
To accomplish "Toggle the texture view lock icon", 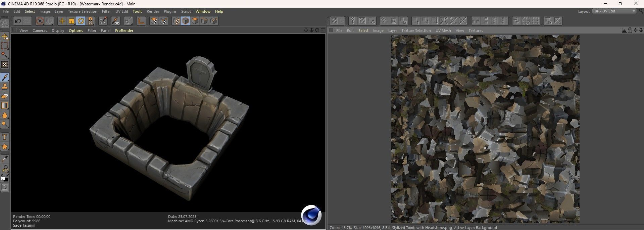I will [x=630, y=30].
